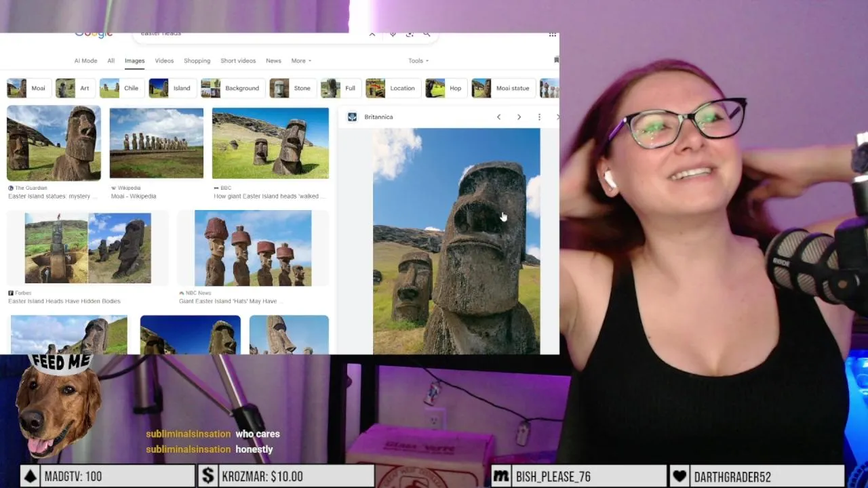Click the 'FEED ME' dog overlay
Image resolution: width=868 pixels, height=488 pixels.
point(59,407)
